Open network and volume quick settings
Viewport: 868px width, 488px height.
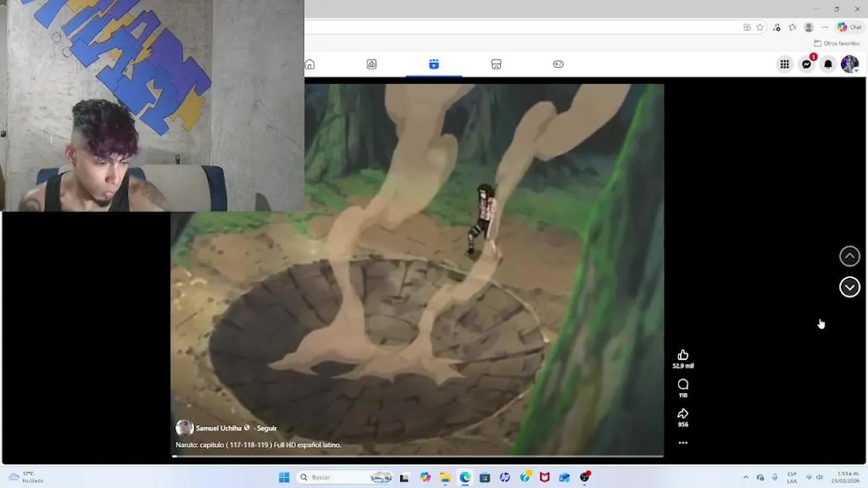click(814, 477)
